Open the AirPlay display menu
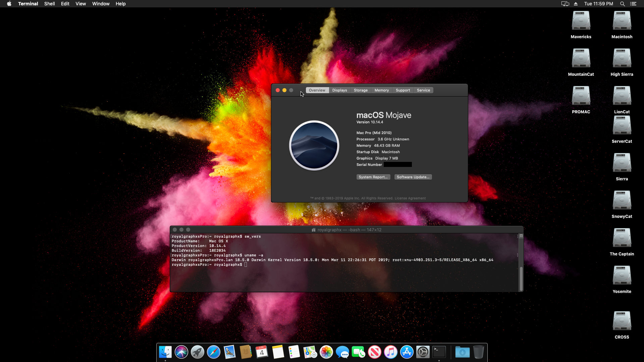Screen dimensions: 644x362 click(x=565, y=4)
